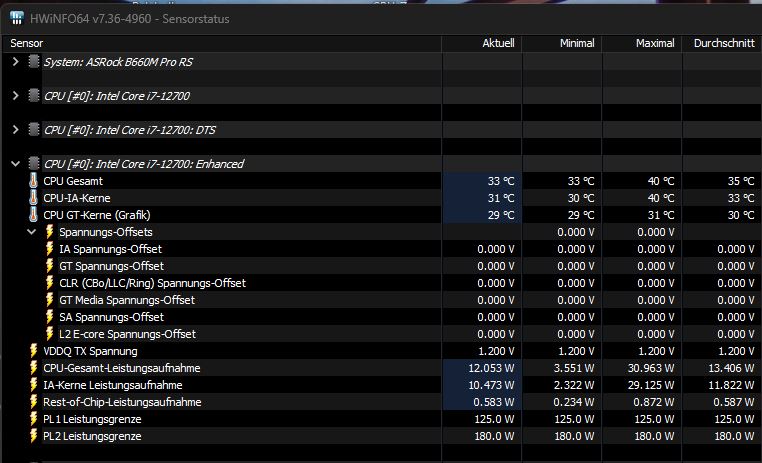
Task: Expand the CPU [#0]: Intel Core i7-12700 group
Action: pos(16,96)
